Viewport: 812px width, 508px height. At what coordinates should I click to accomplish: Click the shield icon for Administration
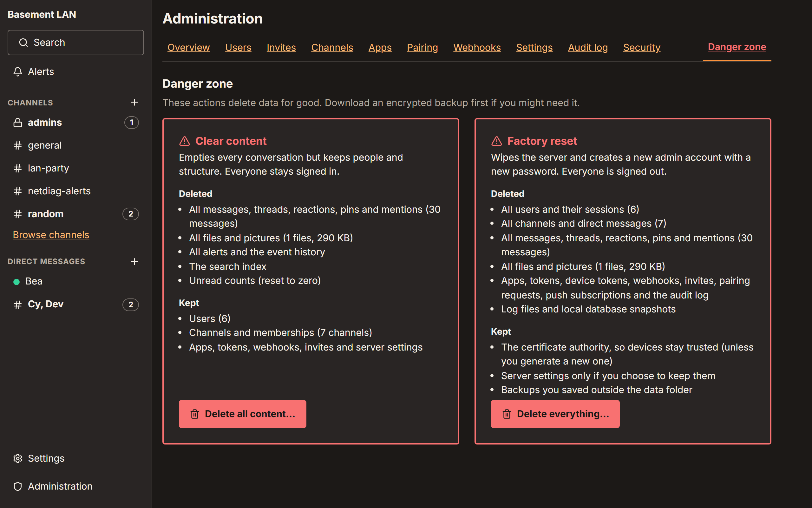[18, 486]
